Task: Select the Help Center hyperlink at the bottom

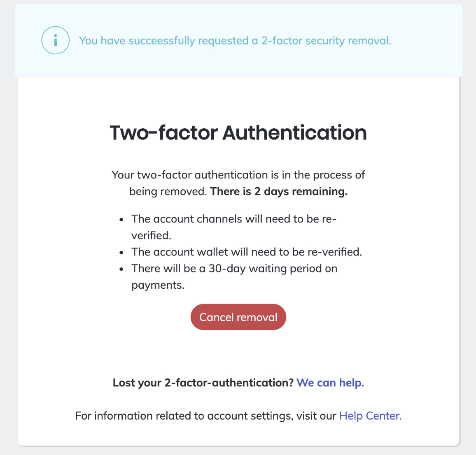Action: point(369,416)
